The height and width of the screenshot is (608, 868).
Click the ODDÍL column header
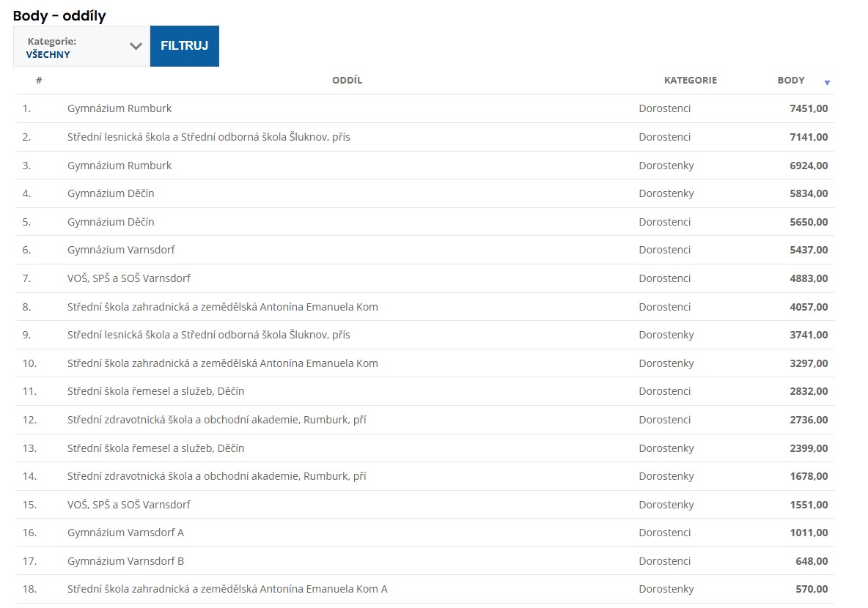347,81
